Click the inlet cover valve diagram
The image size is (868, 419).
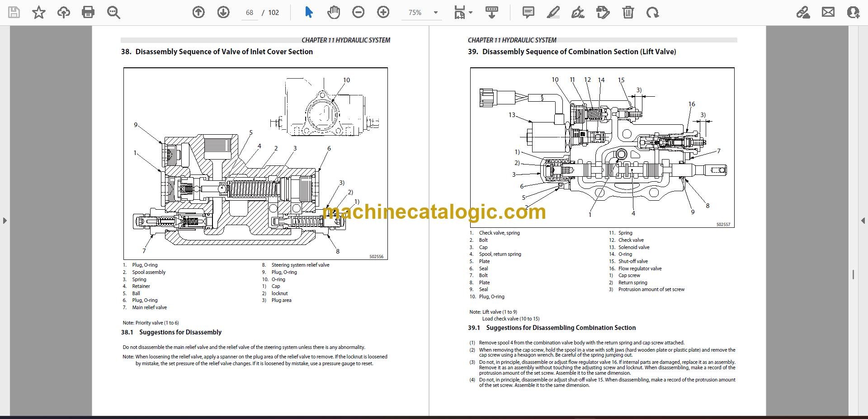[x=255, y=164]
